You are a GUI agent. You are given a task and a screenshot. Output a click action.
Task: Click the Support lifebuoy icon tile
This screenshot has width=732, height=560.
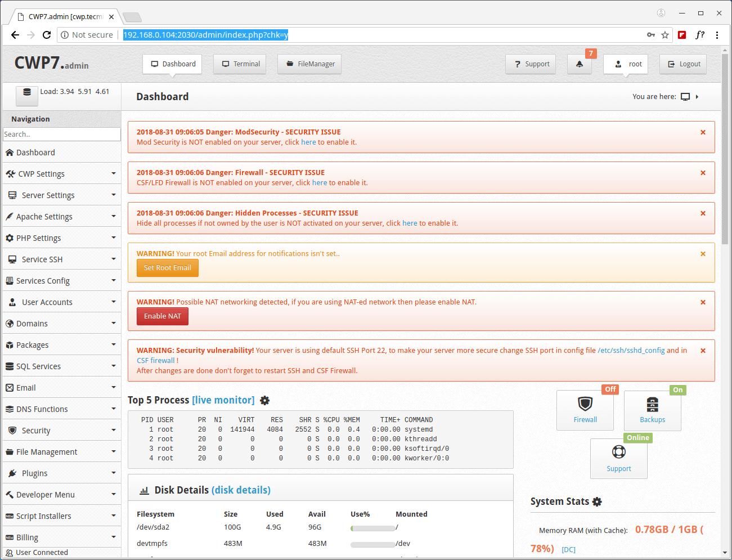click(x=618, y=459)
